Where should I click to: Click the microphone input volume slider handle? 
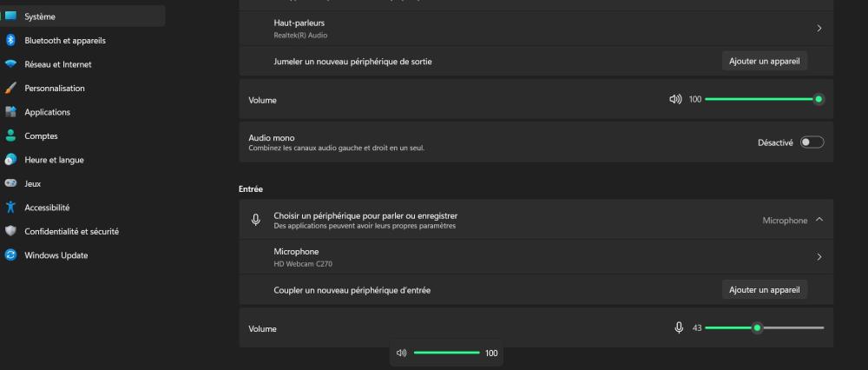coord(757,327)
